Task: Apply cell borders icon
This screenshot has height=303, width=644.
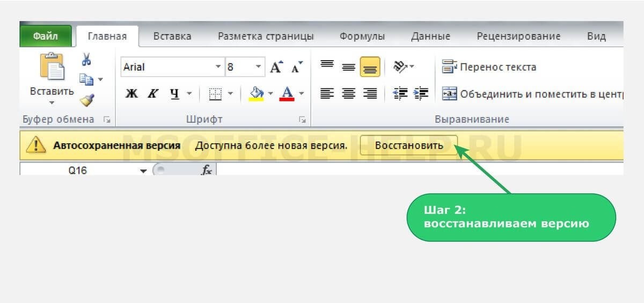Action: tap(215, 94)
